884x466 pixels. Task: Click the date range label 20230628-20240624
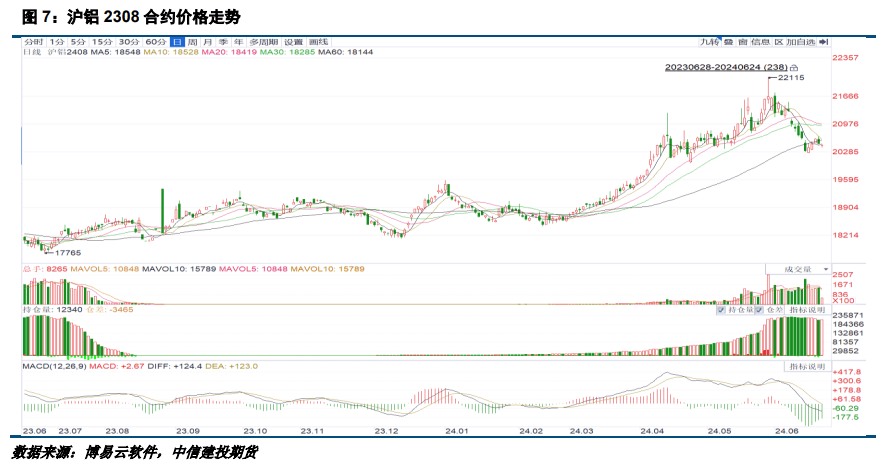(x=727, y=68)
